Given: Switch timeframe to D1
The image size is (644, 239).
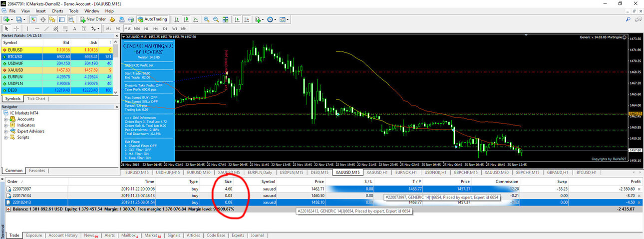Looking at the screenshot, I should coord(165,28).
